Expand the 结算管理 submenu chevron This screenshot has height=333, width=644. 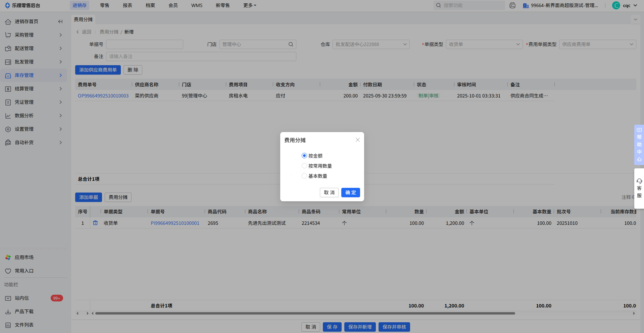(61, 89)
